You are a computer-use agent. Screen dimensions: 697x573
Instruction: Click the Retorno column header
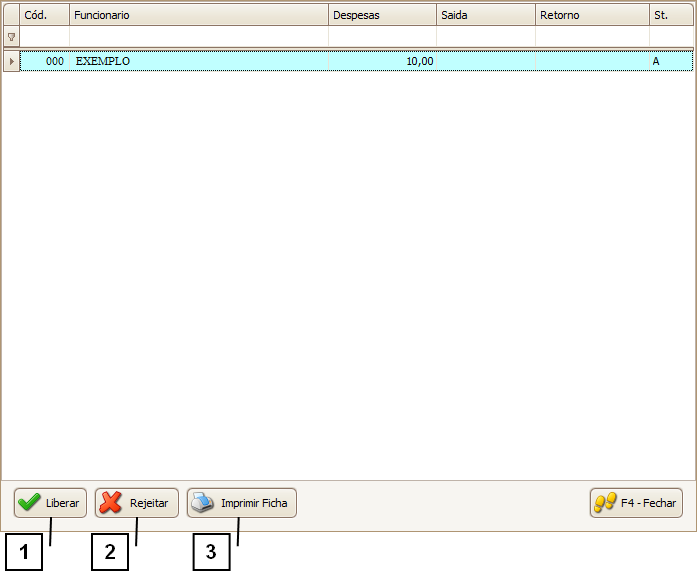tap(591, 15)
